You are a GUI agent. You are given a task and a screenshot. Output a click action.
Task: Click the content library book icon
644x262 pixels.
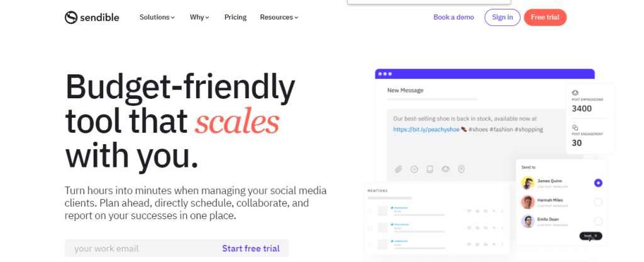click(430, 169)
